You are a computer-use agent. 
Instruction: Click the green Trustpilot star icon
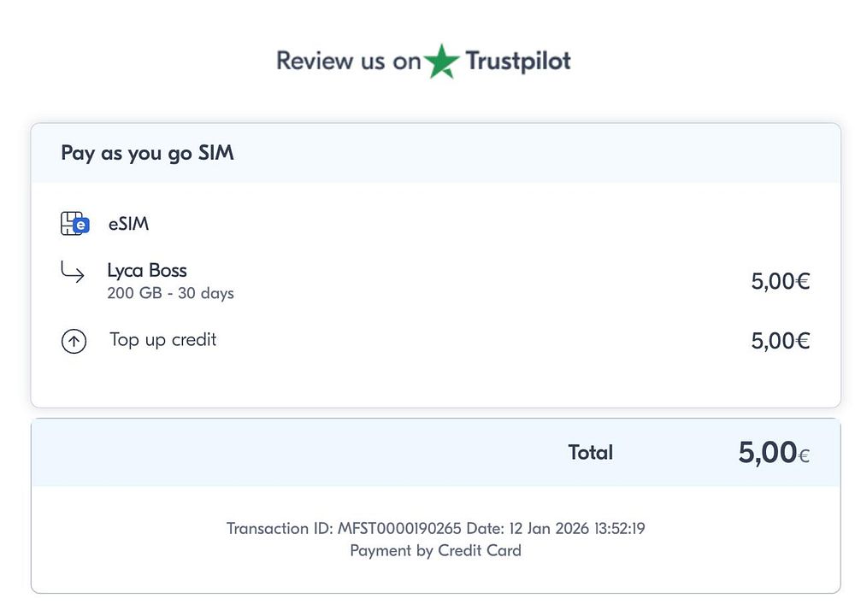point(440,61)
